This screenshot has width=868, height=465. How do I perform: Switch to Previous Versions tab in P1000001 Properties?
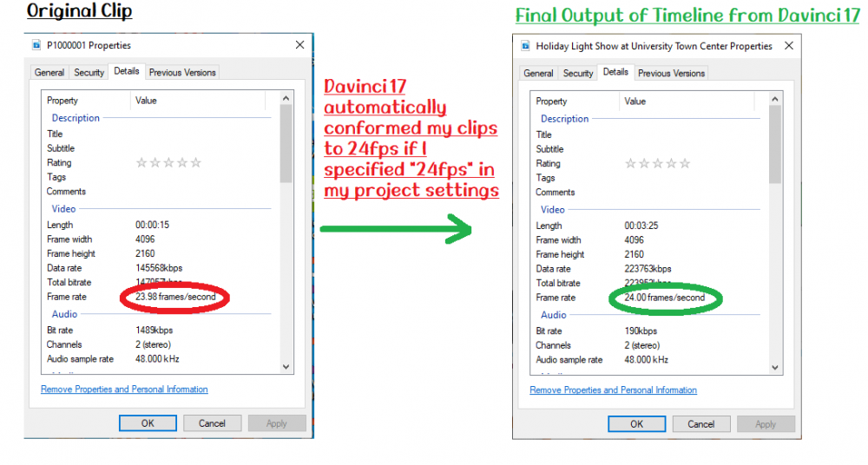[182, 73]
